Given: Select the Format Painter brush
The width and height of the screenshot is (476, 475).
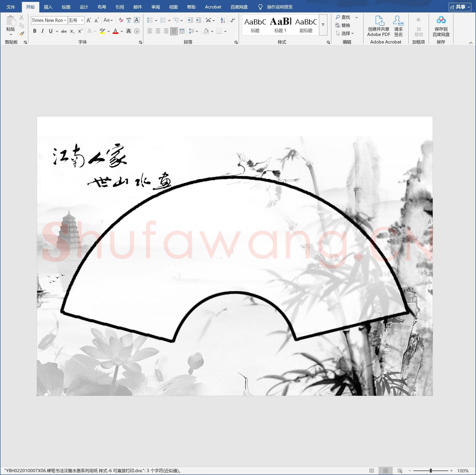Looking at the screenshot, I should (21, 34).
